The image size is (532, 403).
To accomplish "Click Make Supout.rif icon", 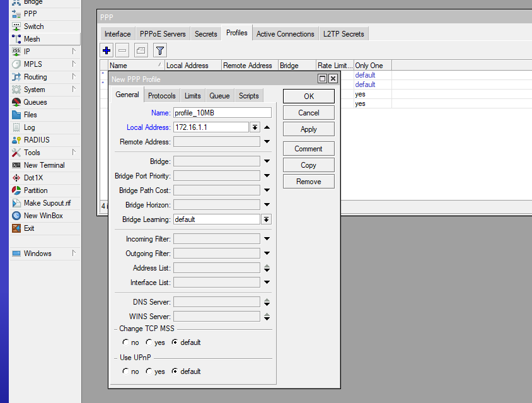I will click(16, 203).
